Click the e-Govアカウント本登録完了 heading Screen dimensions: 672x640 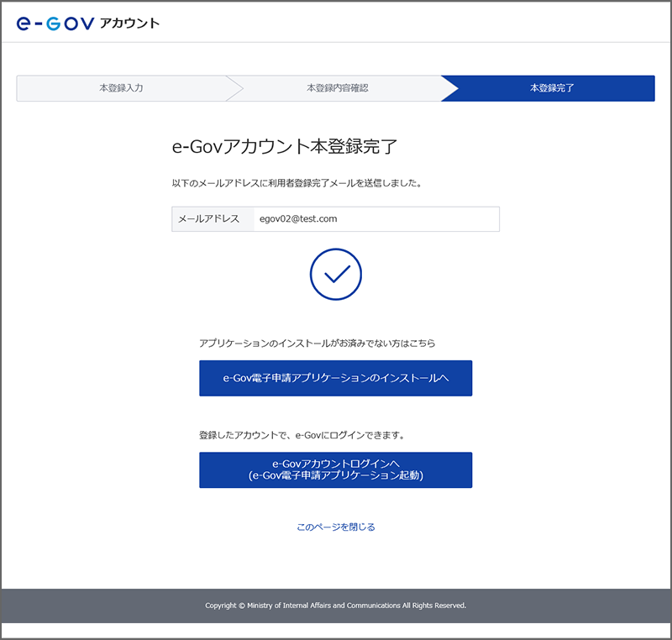pyautogui.click(x=285, y=146)
